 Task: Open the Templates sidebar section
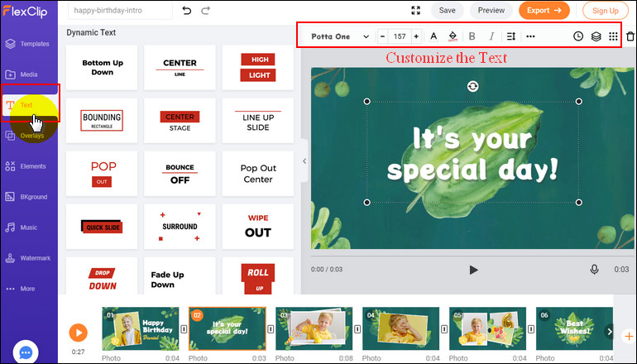28,44
